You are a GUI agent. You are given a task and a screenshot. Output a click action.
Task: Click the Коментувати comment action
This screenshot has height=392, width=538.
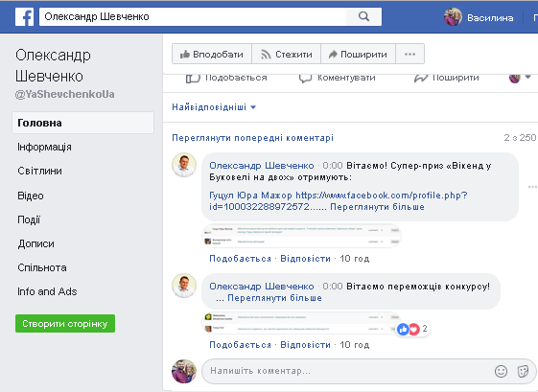(x=338, y=78)
